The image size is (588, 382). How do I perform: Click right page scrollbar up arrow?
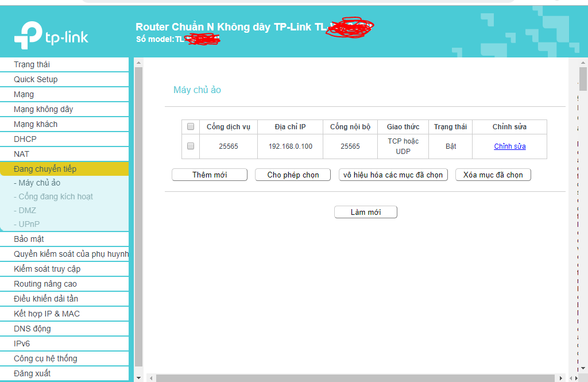tap(583, 63)
